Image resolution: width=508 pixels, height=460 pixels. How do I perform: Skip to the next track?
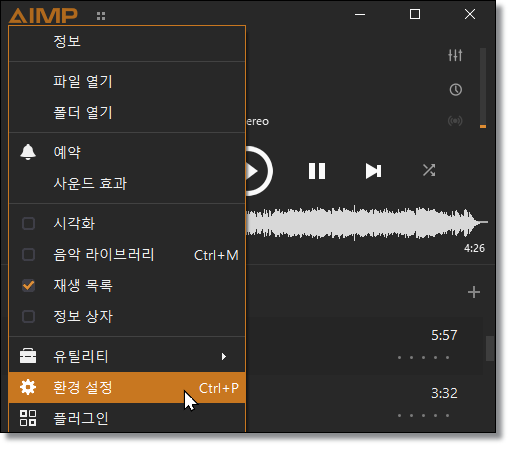coord(373,171)
